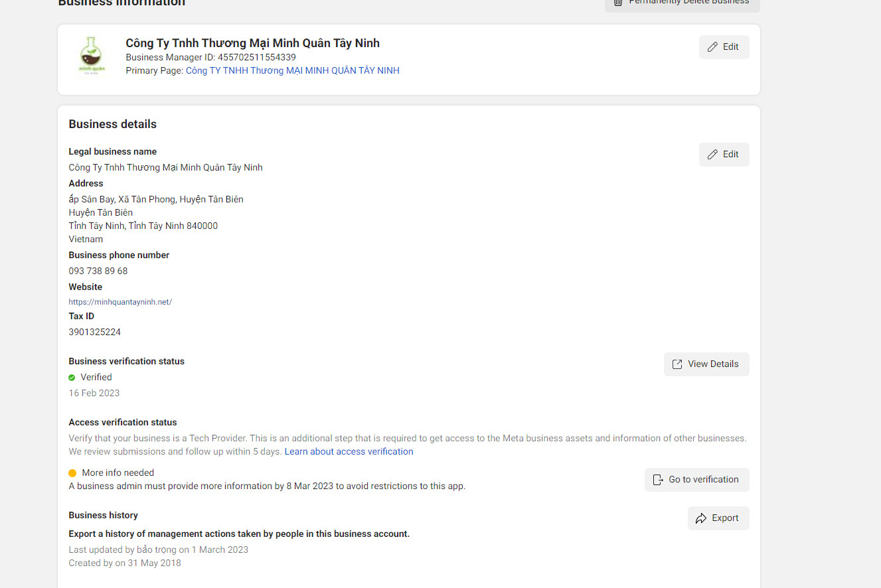This screenshot has width=881, height=588.
Task: Click the Business Manager ID 455702511554339
Action: click(x=211, y=58)
